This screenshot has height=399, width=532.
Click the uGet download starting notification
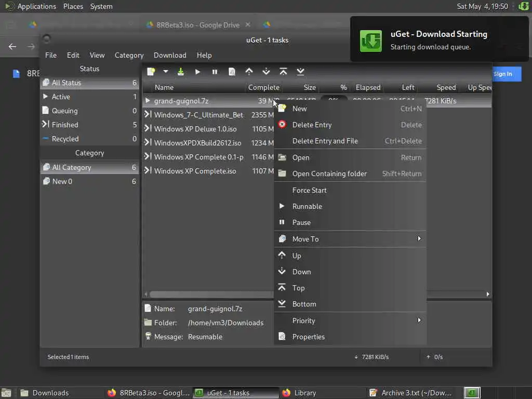pos(440,39)
